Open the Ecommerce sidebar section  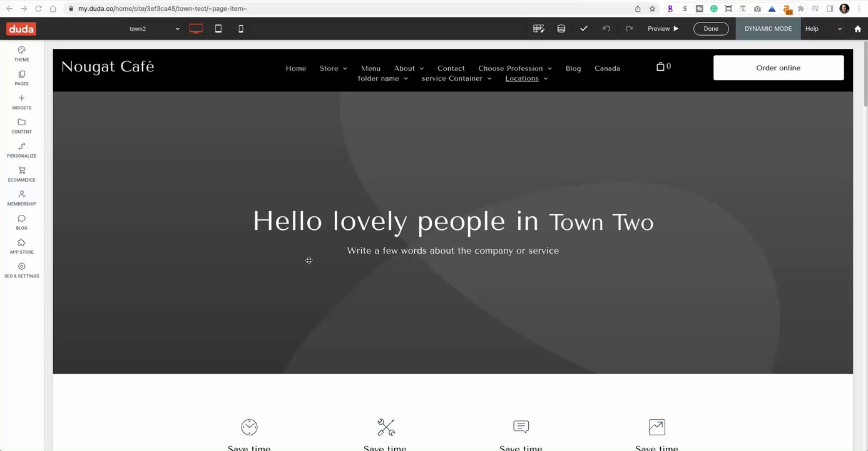21,174
